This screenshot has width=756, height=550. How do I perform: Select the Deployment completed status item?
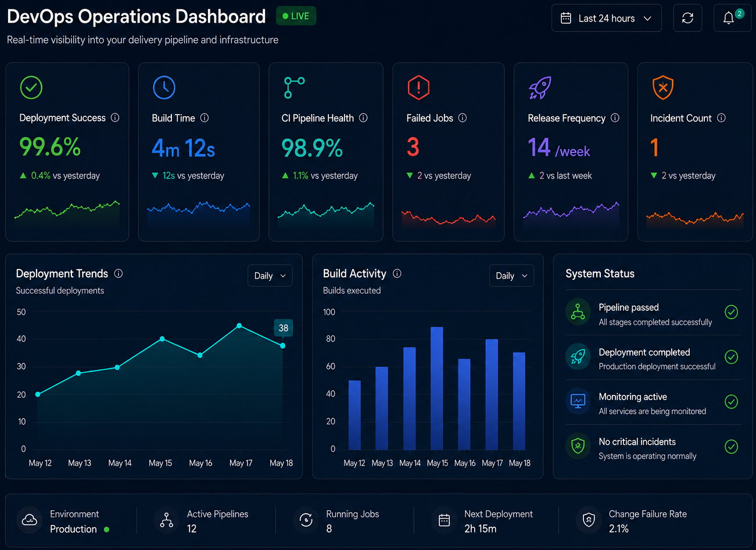tap(653, 358)
